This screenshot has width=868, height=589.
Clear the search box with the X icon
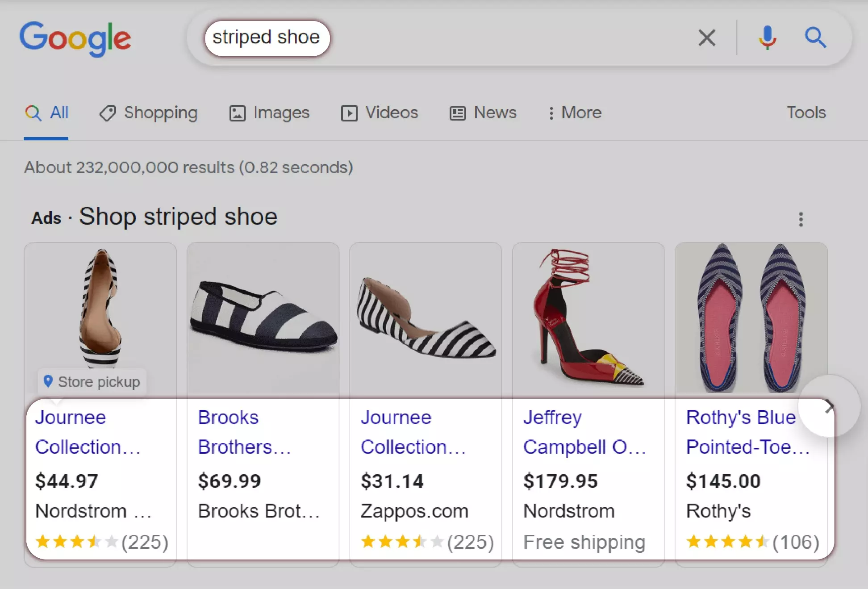707,38
